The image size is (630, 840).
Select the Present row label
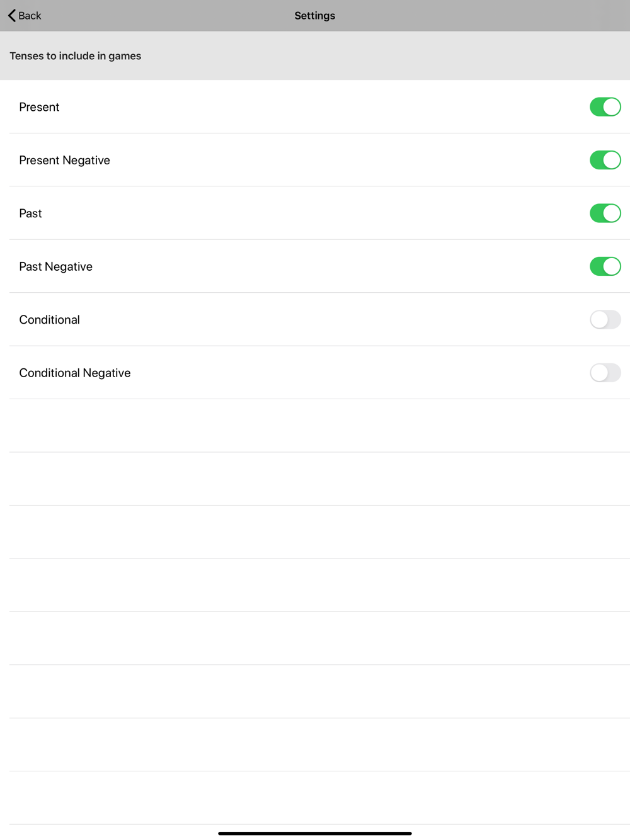coord(39,107)
